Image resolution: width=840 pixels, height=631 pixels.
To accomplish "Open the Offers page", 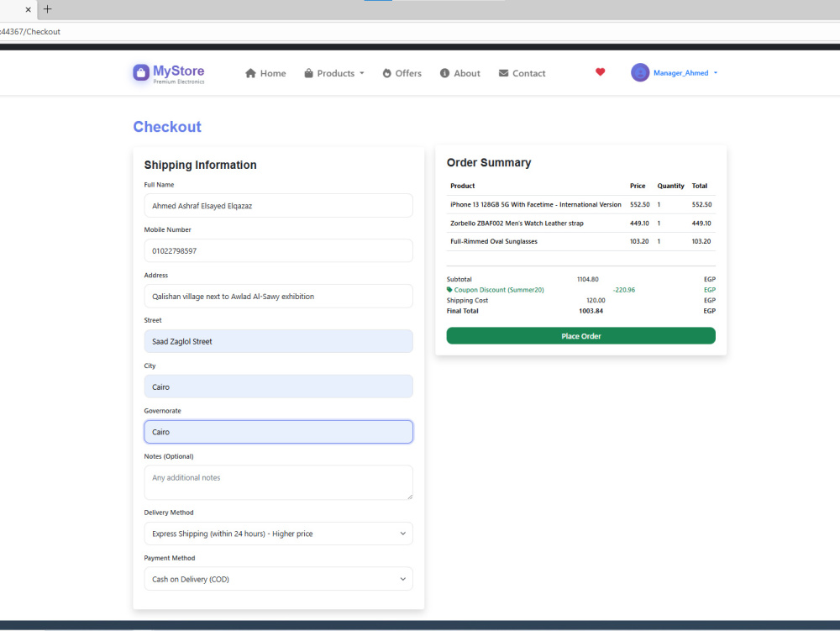I will pos(402,73).
